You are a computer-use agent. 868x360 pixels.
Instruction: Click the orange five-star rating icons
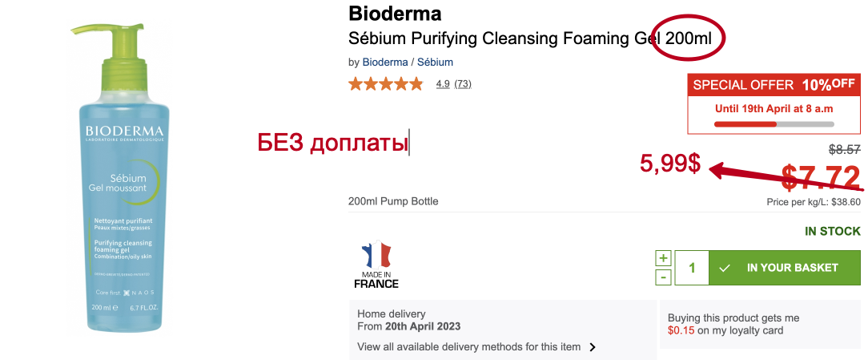pos(385,83)
